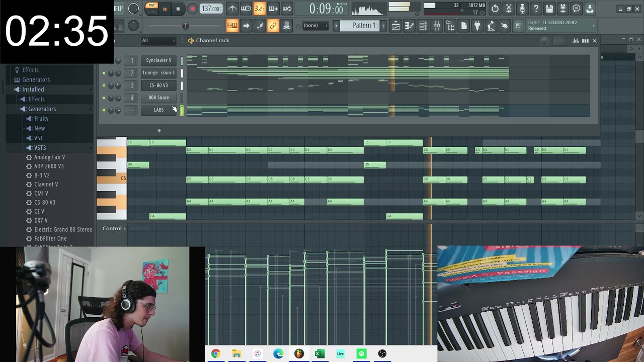
Task: Click the download/content manager icon
Action: pyautogui.click(x=590, y=9)
